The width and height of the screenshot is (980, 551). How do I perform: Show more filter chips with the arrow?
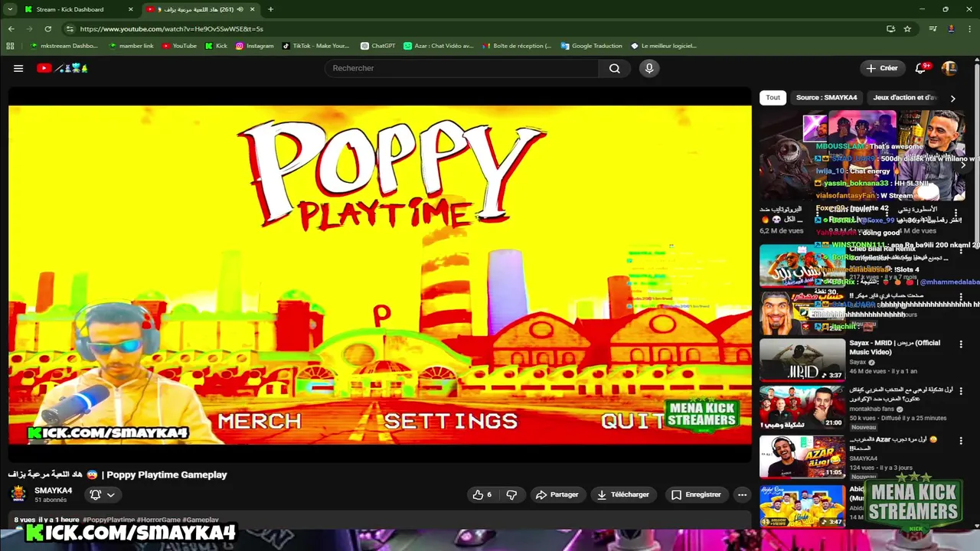[x=952, y=98]
